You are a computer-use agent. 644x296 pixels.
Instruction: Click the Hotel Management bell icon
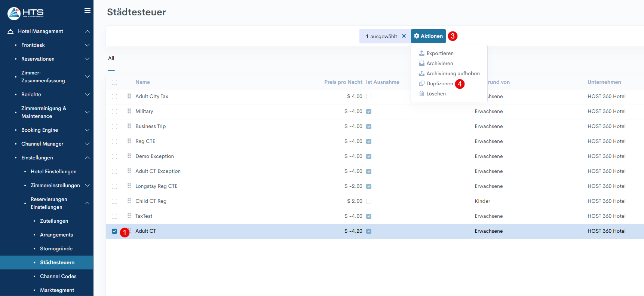click(10, 31)
